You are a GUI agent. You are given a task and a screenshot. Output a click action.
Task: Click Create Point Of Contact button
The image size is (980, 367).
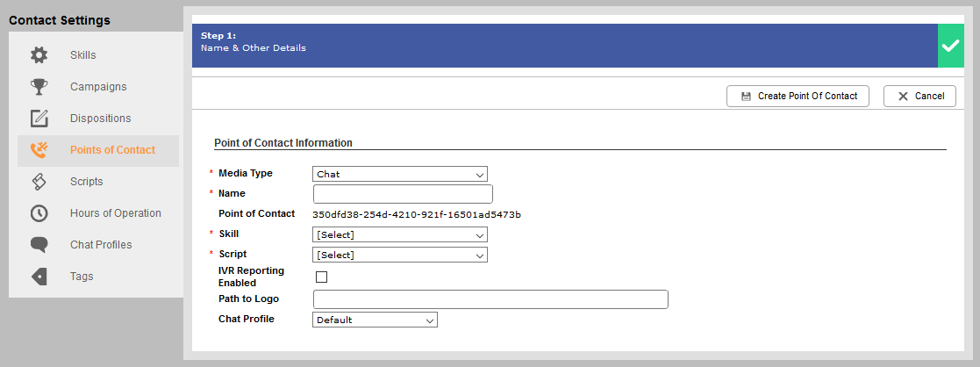click(x=798, y=97)
